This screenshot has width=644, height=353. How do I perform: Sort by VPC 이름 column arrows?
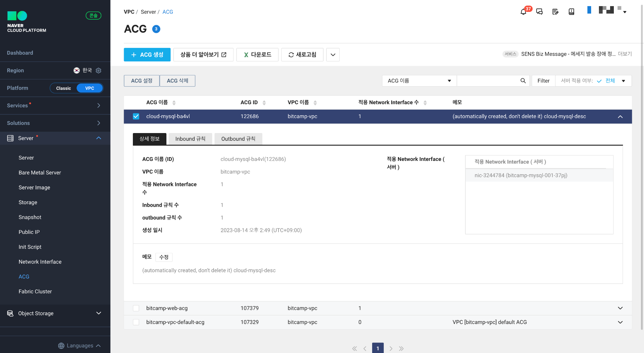pos(315,103)
